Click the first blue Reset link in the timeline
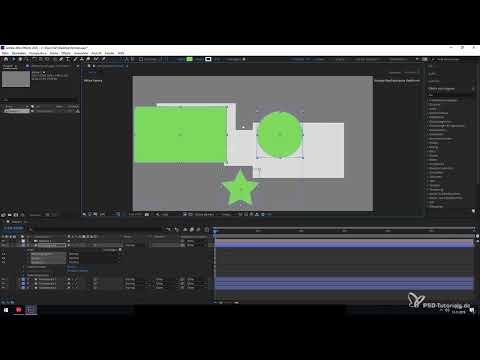The height and width of the screenshot is (360, 480). point(72,267)
